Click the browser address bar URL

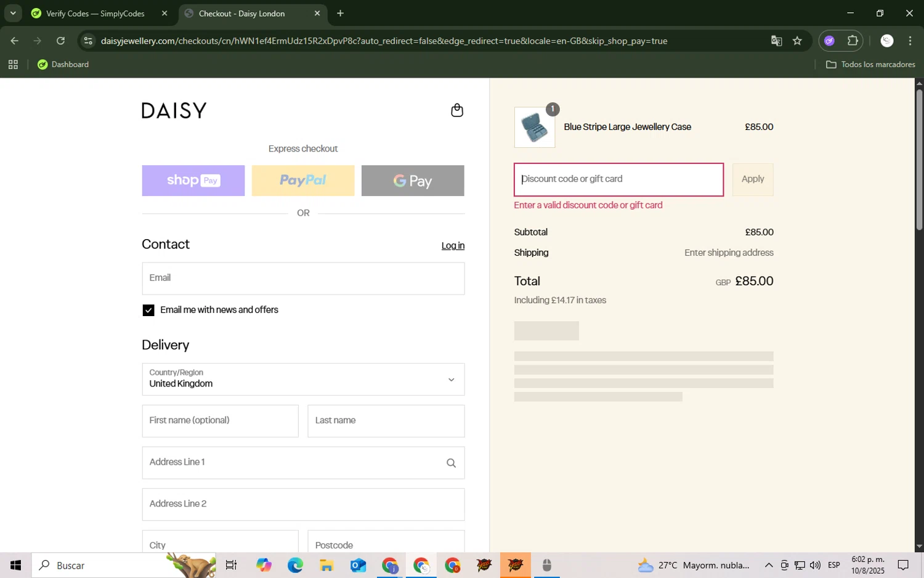tap(384, 41)
